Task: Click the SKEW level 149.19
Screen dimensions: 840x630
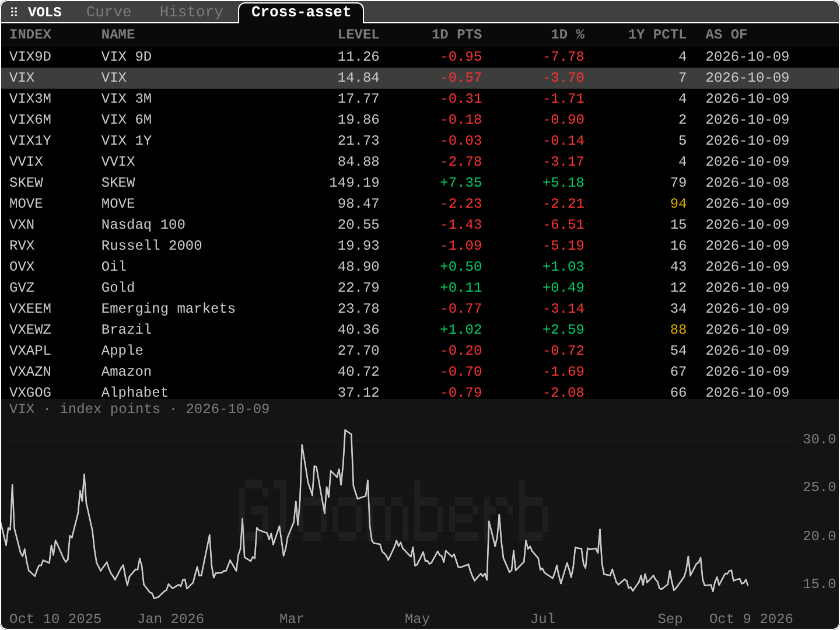Action: click(x=354, y=183)
